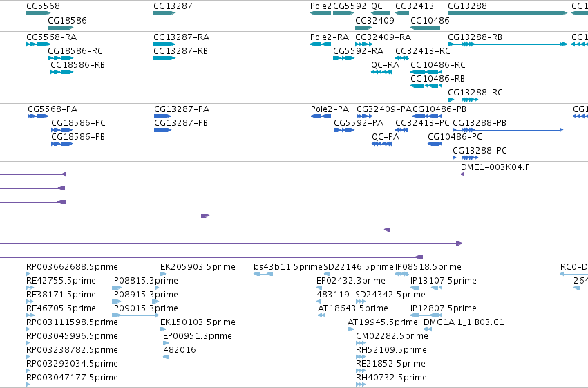Image resolution: width=588 pixels, height=388 pixels.
Task: Select the CG13288 gene label
Action: [467, 6]
